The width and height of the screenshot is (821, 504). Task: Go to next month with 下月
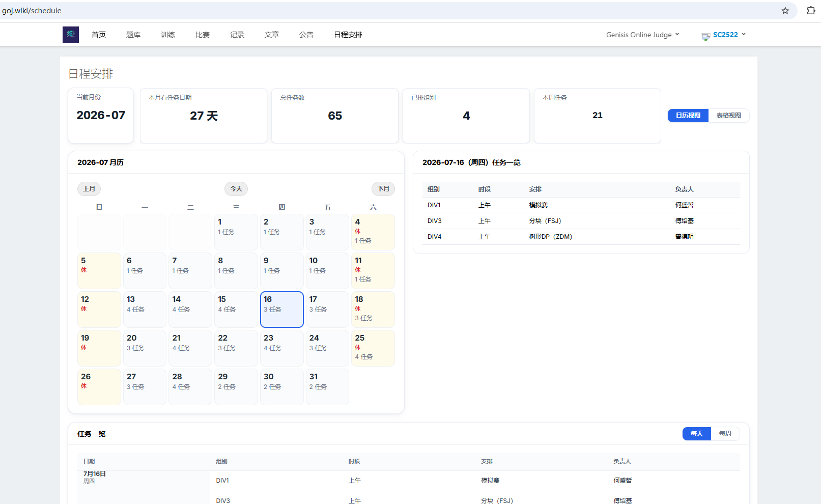(x=383, y=189)
